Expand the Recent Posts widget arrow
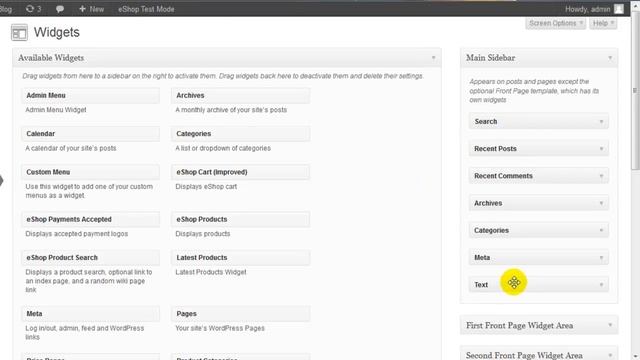This screenshot has width=640, height=360. [x=601, y=149]
